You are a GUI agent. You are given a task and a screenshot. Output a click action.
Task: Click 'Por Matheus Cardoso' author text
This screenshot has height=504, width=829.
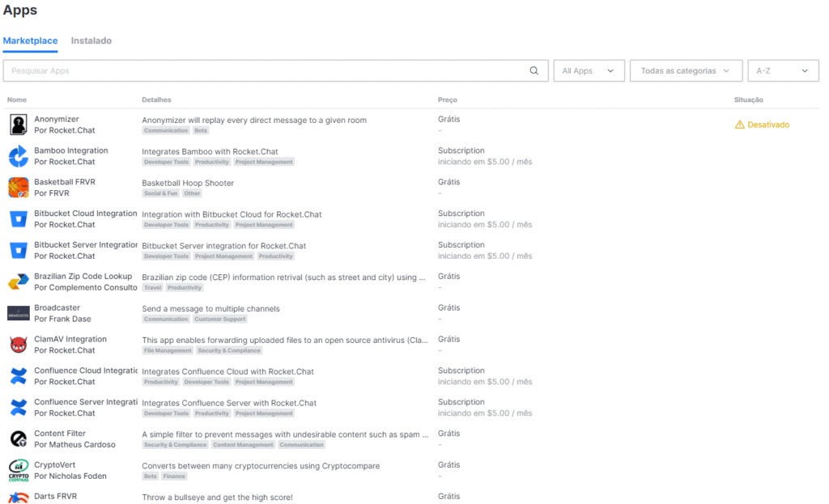pyautogui.click(x=74, y=445)
